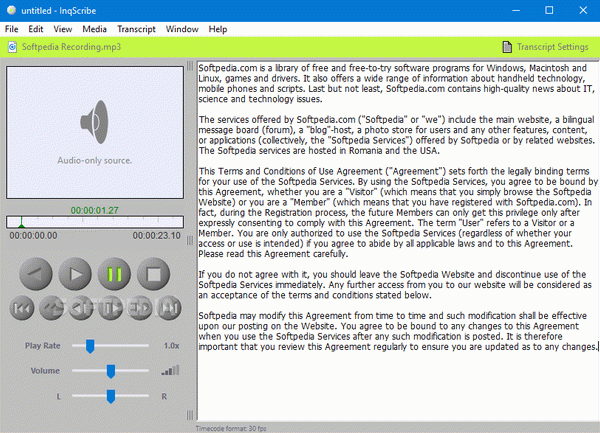Jump to the end of the media
The image size is (600, 433).
coord(169,308)
